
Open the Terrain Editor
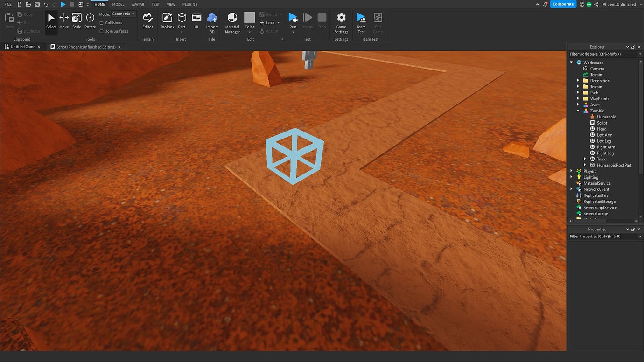147,21
